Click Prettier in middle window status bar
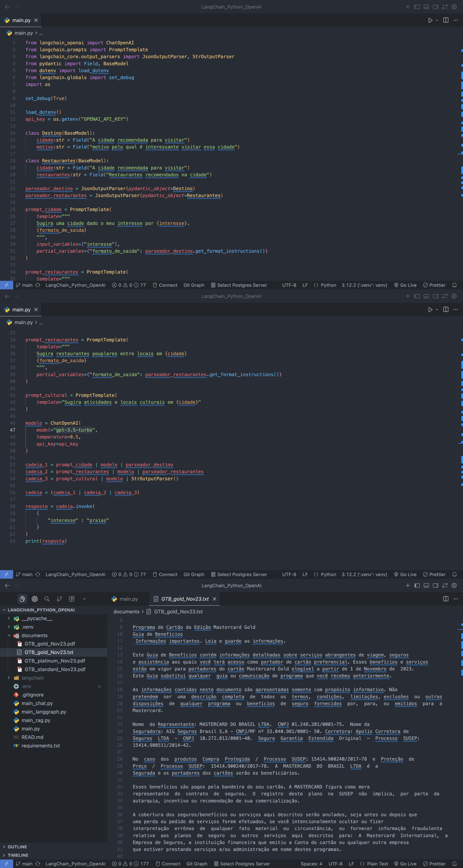 click(x=434, y=575)
